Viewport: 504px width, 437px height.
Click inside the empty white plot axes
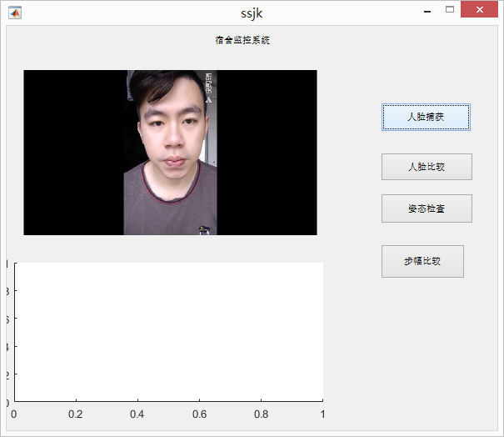click(x=168, y=332)
